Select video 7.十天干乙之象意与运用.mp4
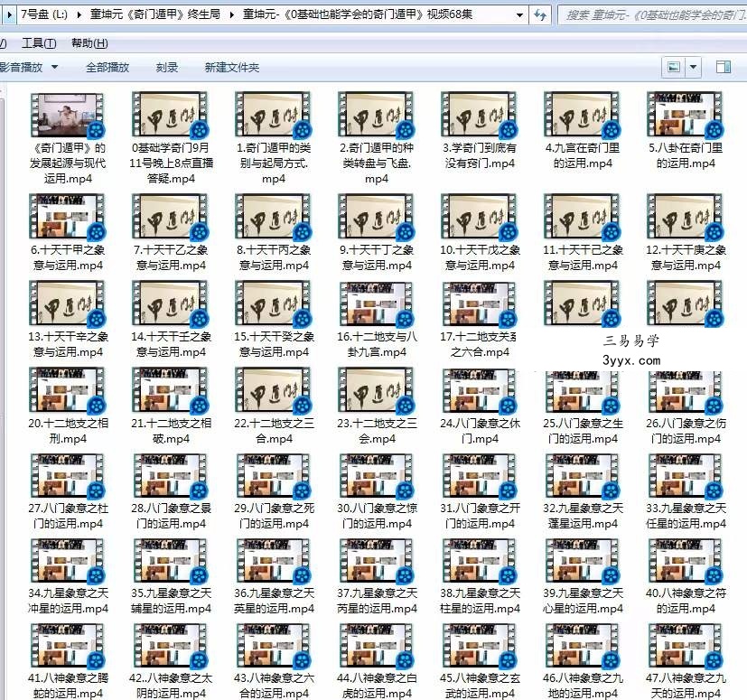Image resolution: width=747 pixels, height=700 pixels. pos(171,232)
